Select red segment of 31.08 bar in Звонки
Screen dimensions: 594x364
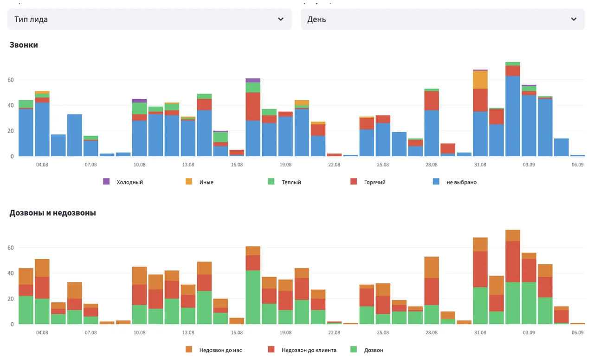click(x=480, y=100)
